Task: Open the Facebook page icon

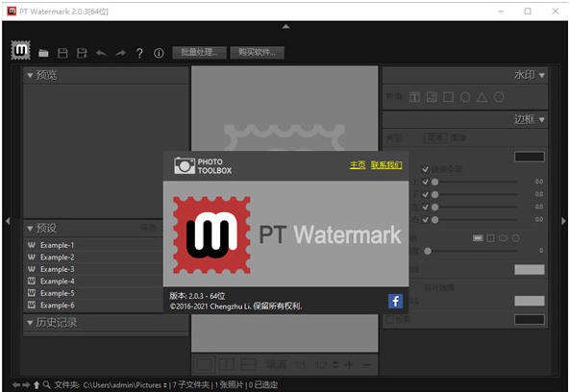Action: [x=395, y=301]
